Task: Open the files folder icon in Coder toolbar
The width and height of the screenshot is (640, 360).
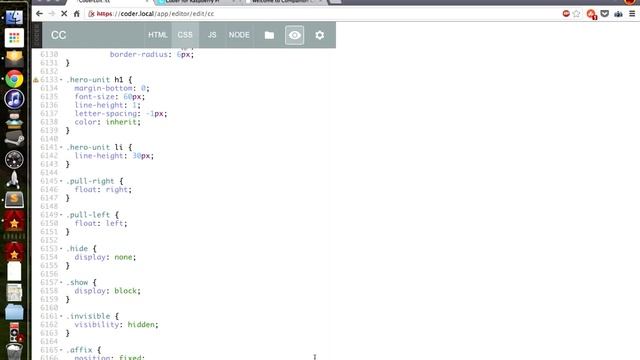Action: tap(269, 35)
